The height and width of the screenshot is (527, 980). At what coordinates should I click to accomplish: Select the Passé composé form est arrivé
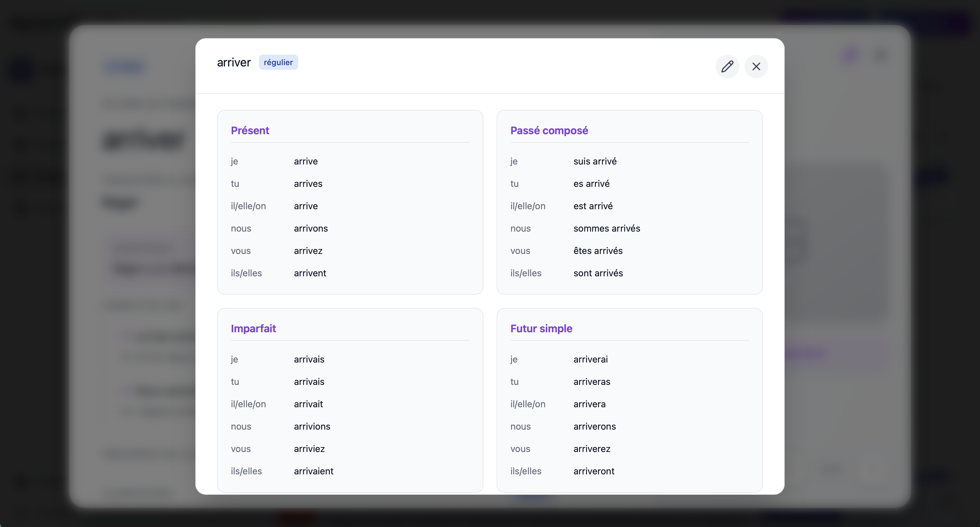pos(593,206)
